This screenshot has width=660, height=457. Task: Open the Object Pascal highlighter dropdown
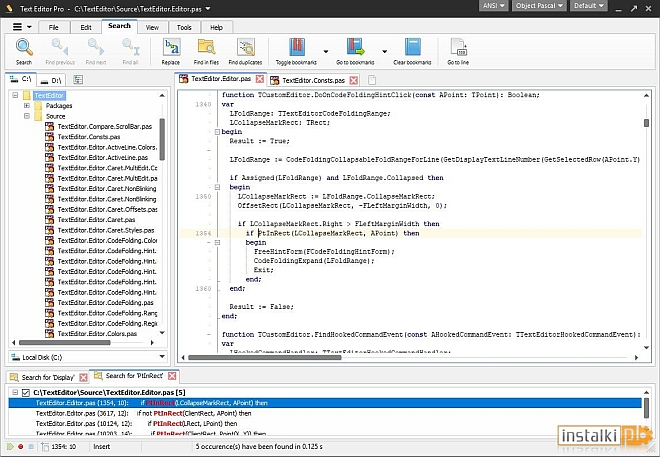coord(539,5)
